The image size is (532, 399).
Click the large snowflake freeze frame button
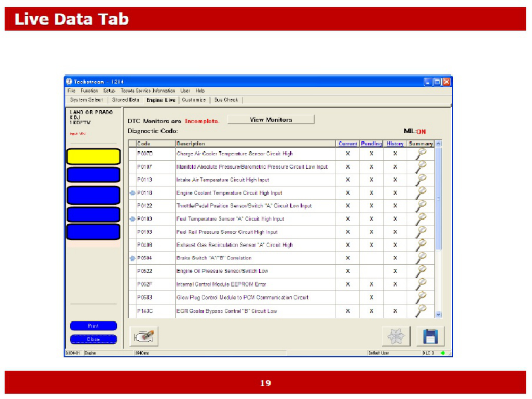pos(396,336)
